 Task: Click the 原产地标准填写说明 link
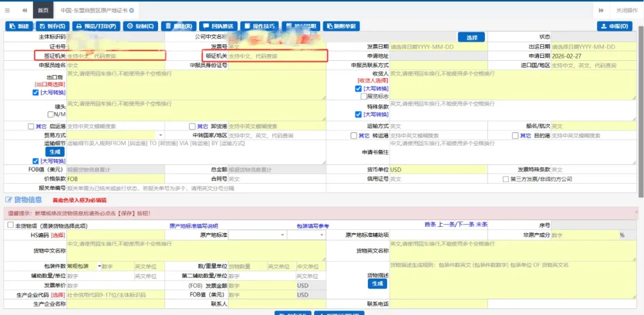click(x=194, y=226)
